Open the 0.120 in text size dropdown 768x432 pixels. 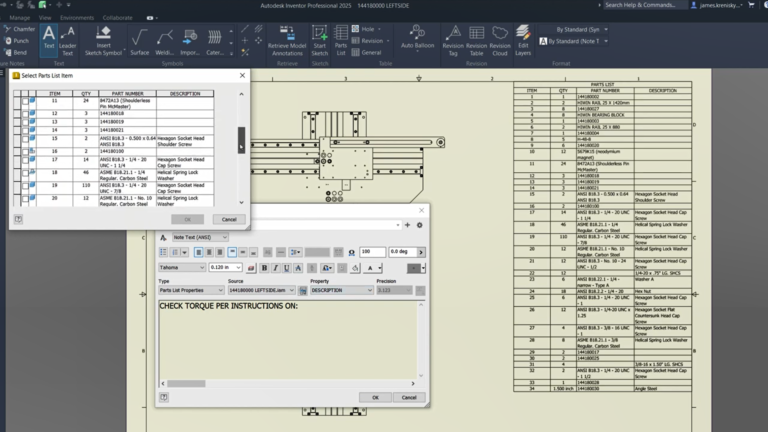[x=225, y=267]
